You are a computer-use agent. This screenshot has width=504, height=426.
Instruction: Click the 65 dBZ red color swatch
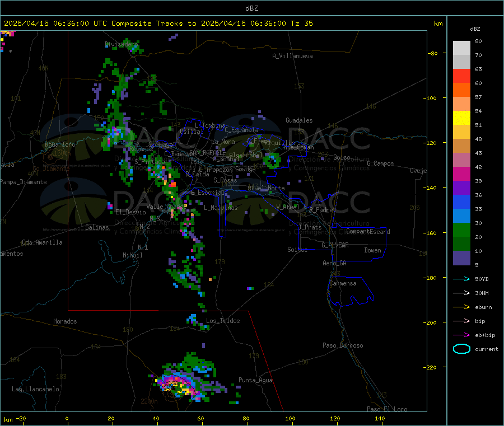click(461, 76)
